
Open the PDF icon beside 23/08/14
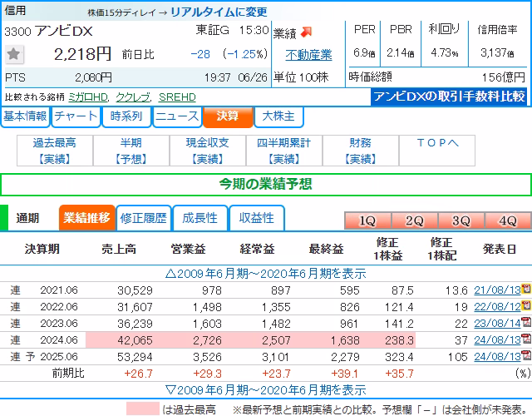click(x=526, y=322)
